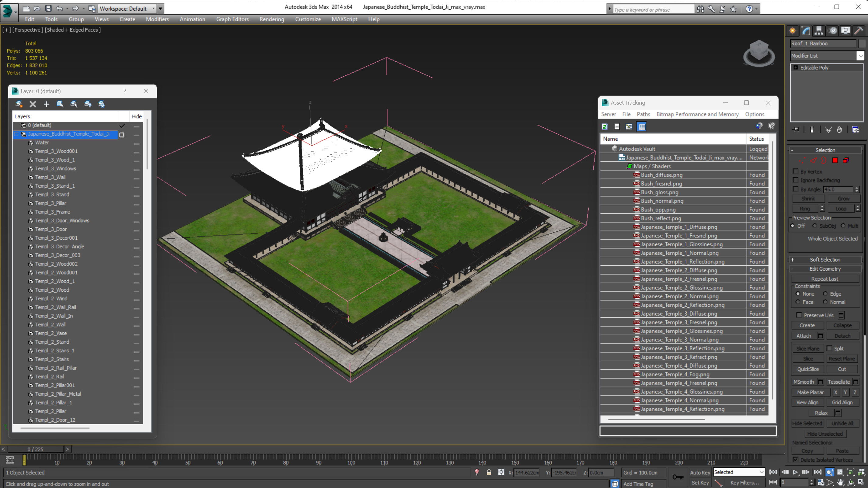Click the Editable Poly modifier icon
The width and height of the screenshot is (868, 488).
tap(796, 67)
